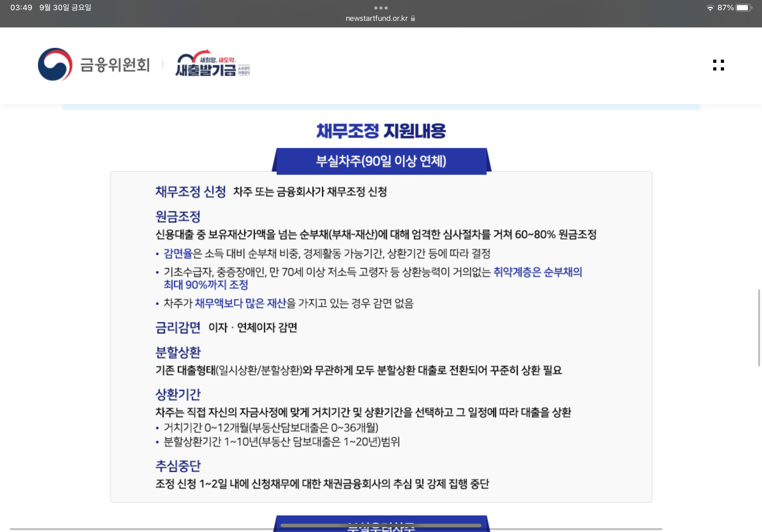Tap the padlock icon beside the URL
This screenshot has width=762, height=532.
click(x=413, y=18)
